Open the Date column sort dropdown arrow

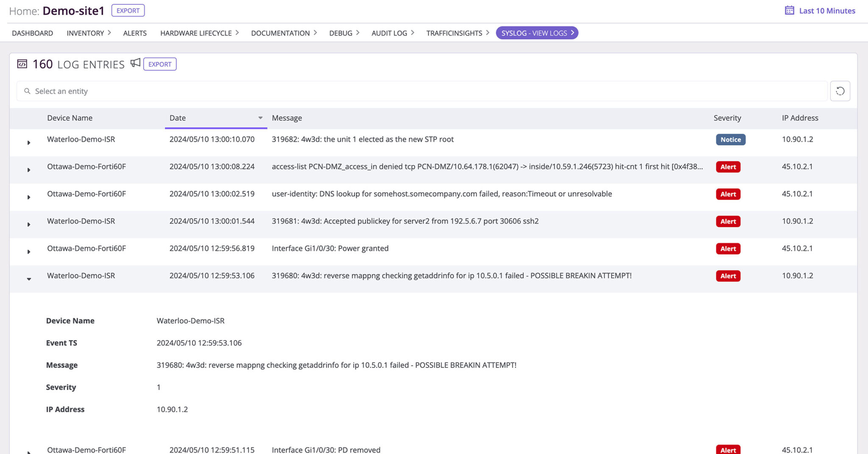coord(260,118)
